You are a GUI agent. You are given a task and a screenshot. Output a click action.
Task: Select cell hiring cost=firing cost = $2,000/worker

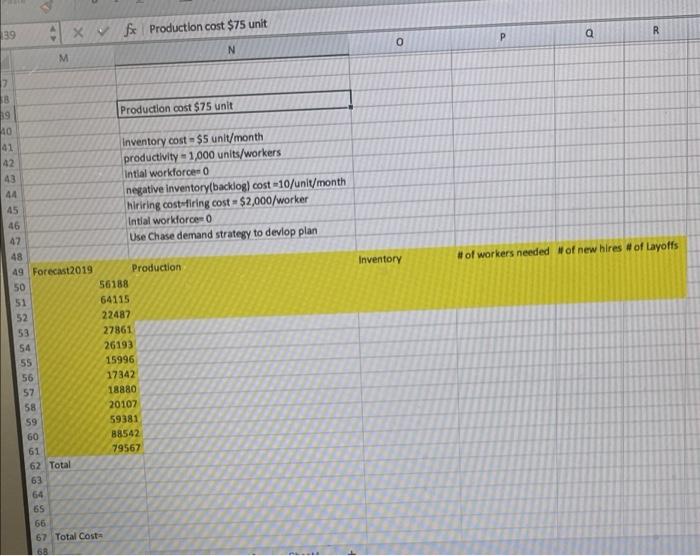[x=217, y=202]
